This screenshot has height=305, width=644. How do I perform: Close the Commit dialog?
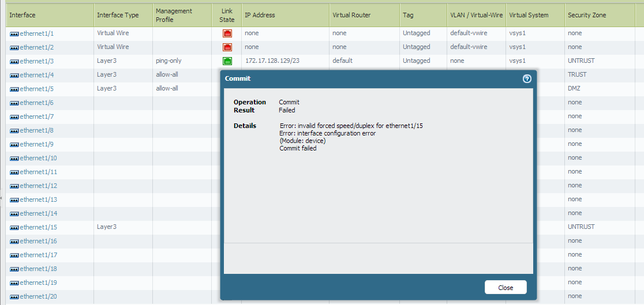pyautogui.click(x=505, y=287)
